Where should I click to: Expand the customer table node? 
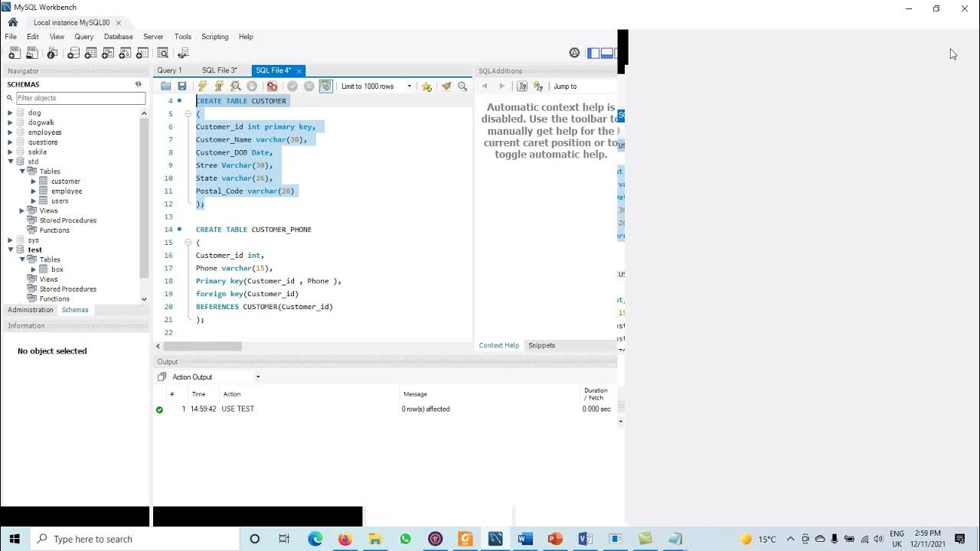click(34, 181)
